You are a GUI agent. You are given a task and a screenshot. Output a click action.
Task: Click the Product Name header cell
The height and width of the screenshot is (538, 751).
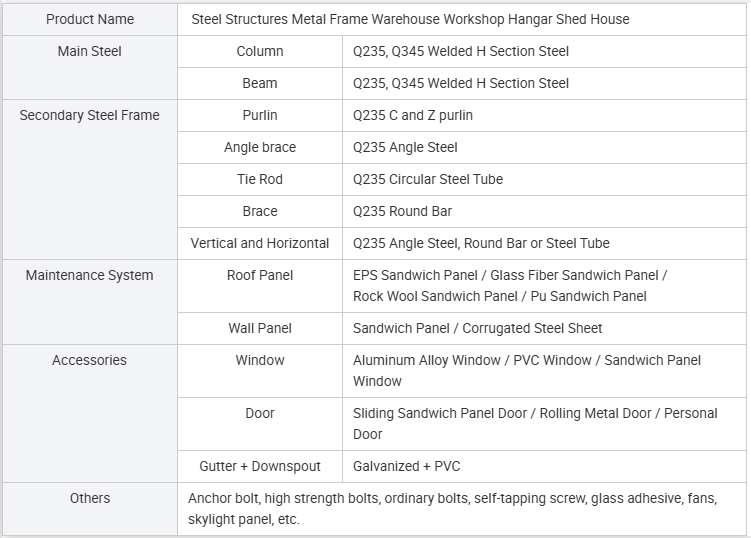point(90,19)
